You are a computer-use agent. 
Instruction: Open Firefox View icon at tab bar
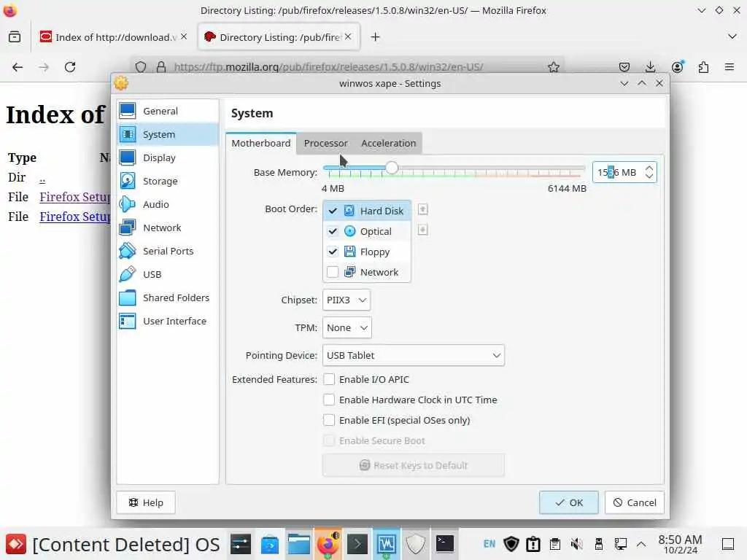(x=15, y=36)
